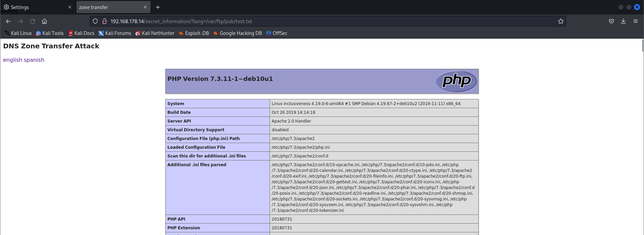The height and width of the screenshot is (235, 644).
Task: Click 'Virtual Directory Support' row label
Action: click(x=196, y=130)
